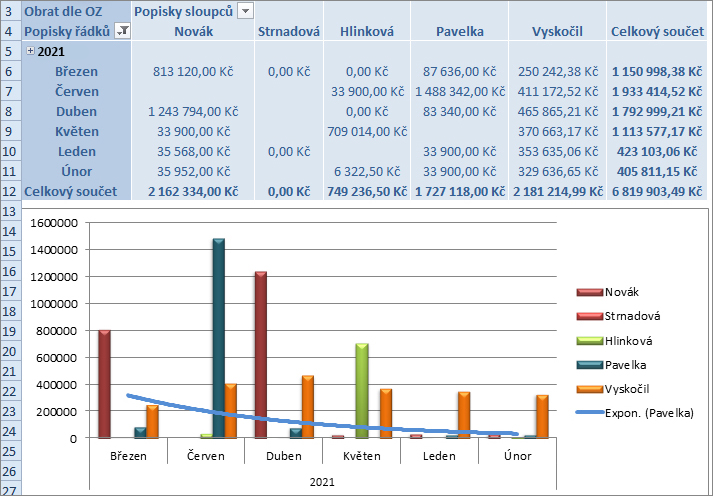Select the Novák bar for Duben
This screenshot has height=496, width=713.
tap(261, 355)
